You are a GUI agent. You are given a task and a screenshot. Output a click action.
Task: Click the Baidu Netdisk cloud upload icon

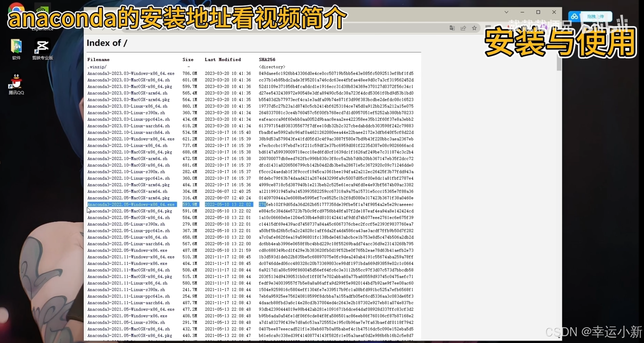575,17
